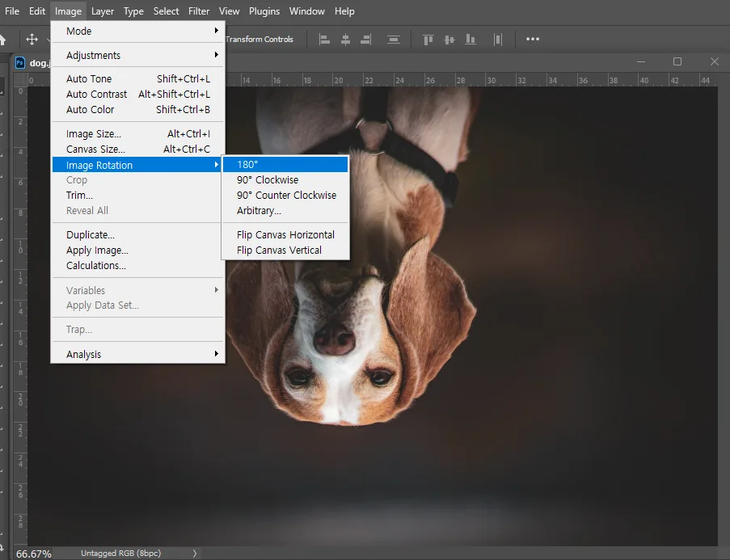Image resolution: width=730 pixels, height=560 pixels.
Task: Choose Apply Image command
Action: [x=138, y=250]
